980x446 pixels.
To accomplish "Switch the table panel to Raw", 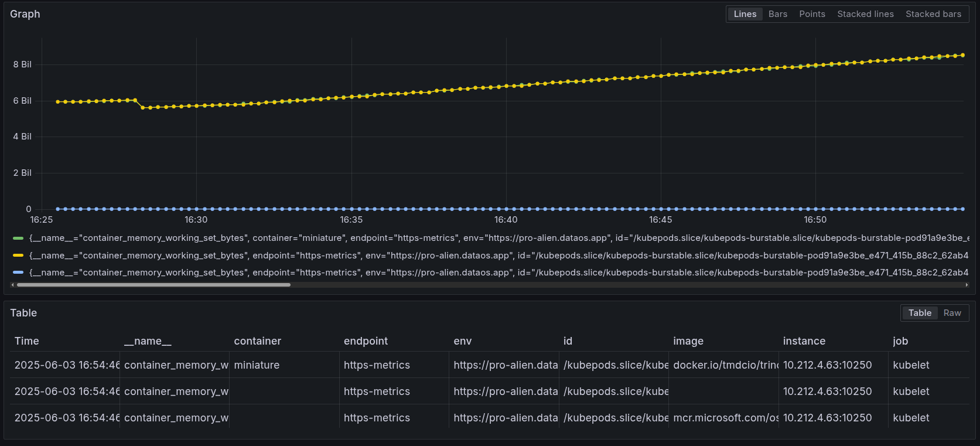I will (x=952, y=313).
